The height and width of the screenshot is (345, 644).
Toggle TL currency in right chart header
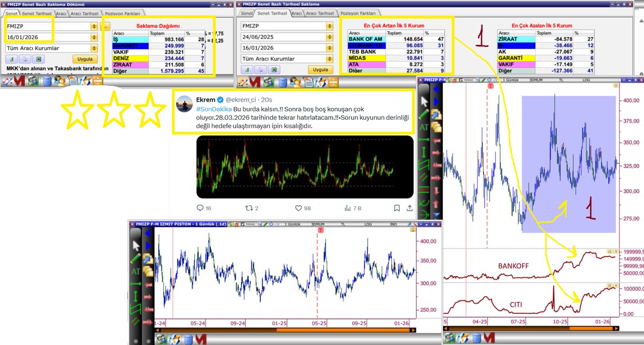coord(561,80)
